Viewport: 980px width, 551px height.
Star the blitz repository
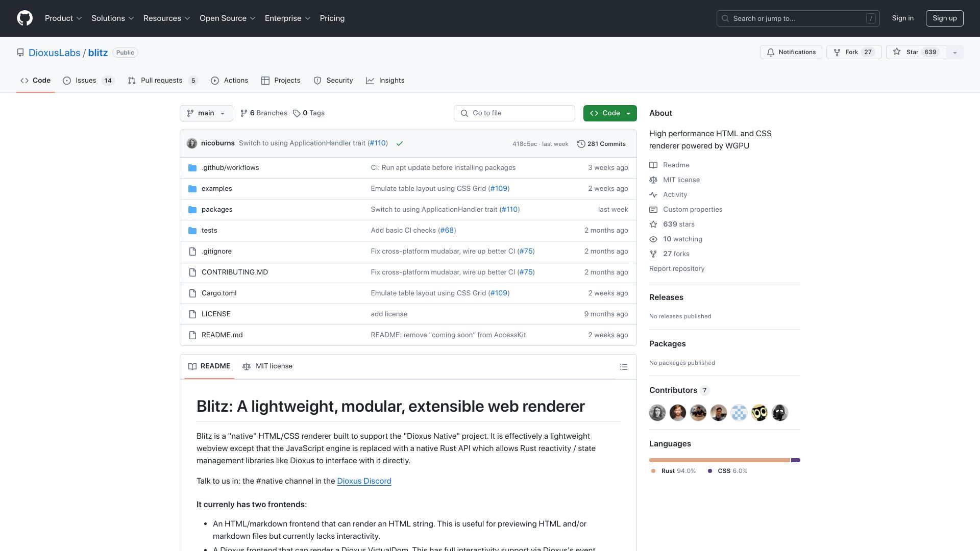click(x=916, y=52)
